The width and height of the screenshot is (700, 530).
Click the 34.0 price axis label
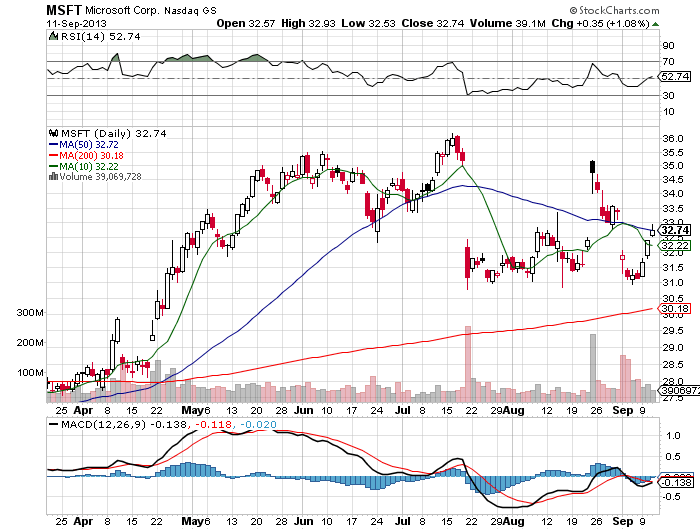(x=673, y=194)
